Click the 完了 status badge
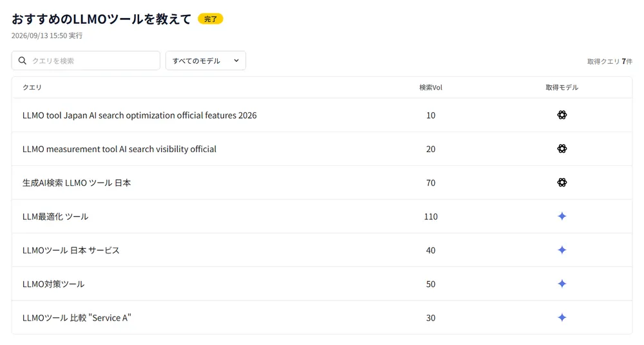Screen dimensions: 644x345 pyautogui.click(x=211, y=19)
